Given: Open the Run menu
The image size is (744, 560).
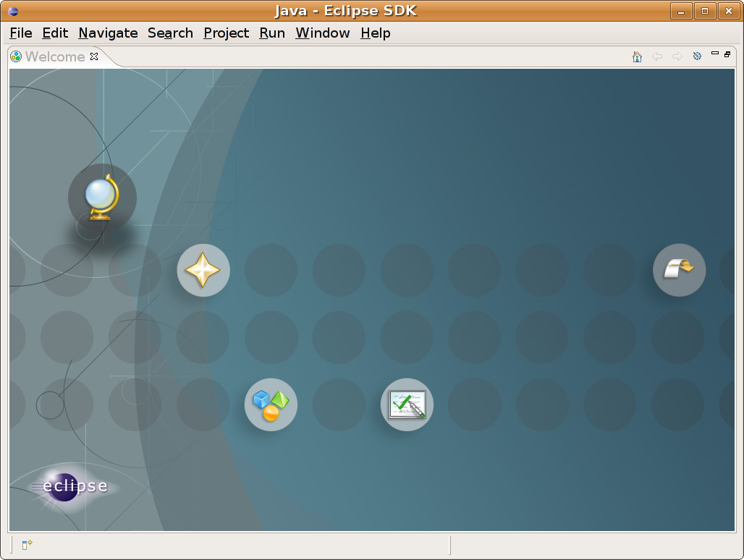Looking at the screenshot, I should [272, 33].
